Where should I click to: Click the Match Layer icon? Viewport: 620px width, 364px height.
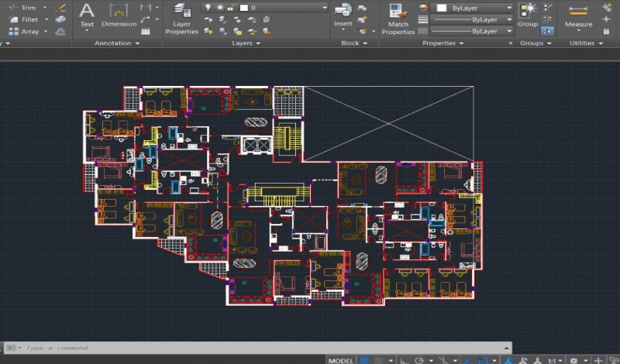(267, 31)
